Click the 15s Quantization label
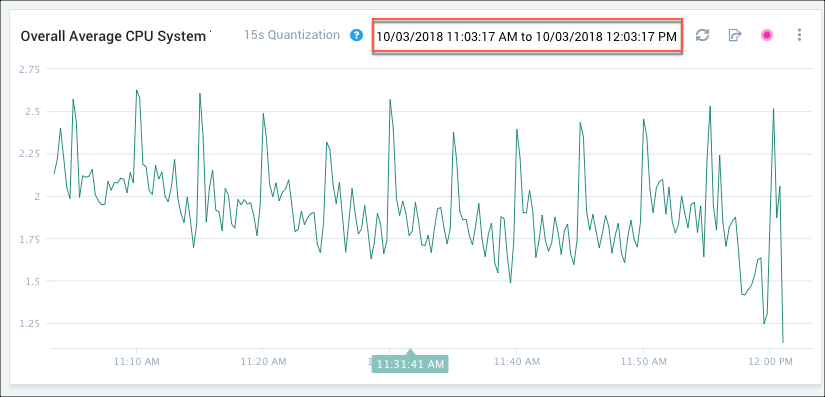The image size is (825, 397). 292,35
